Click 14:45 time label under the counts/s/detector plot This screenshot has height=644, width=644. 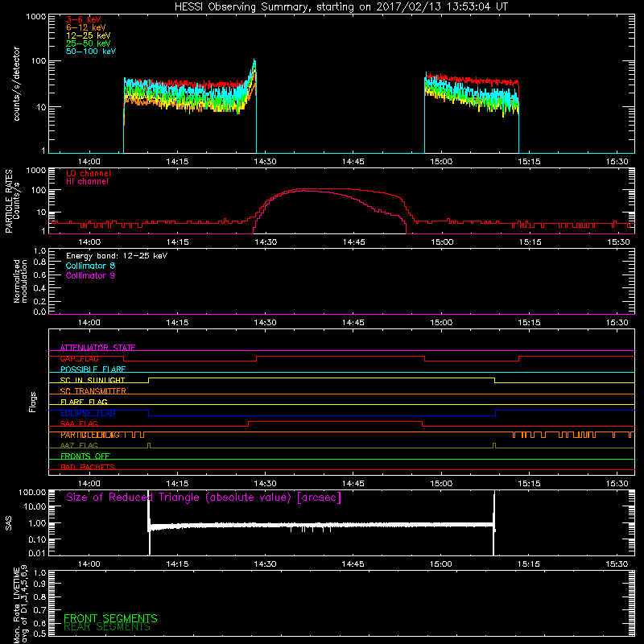tap(353, 162)
